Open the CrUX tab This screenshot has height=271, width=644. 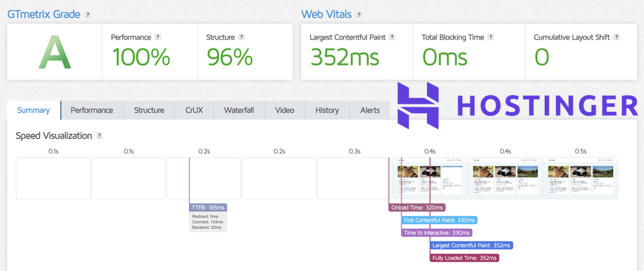[195, 110]
